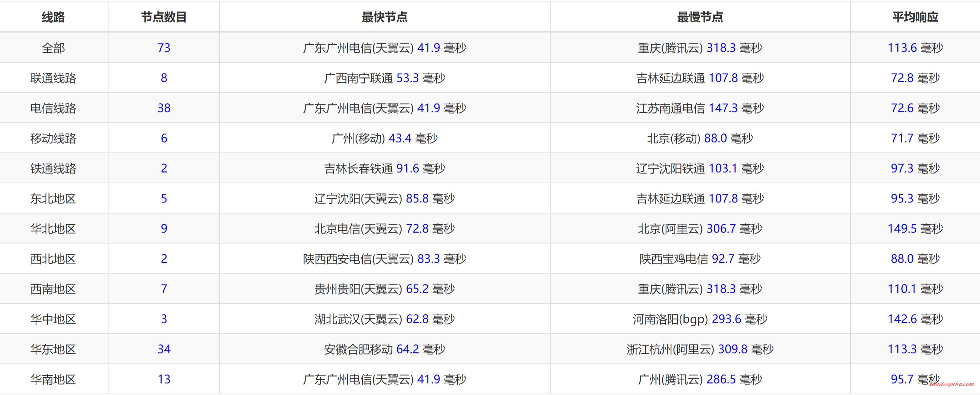Click 河南洛阳(bgp) 293.6 毫秒 cell
Viewport: 980px width, 395px height.
(x=700, y=319)
